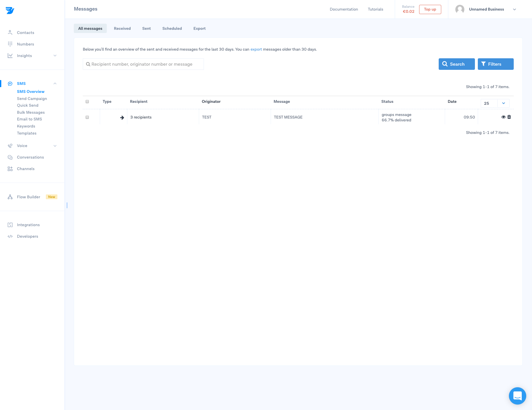Open Email to SMS in sidebar
Image resolution: width=532 pixels, height=410 pixels.
point(30,119)
